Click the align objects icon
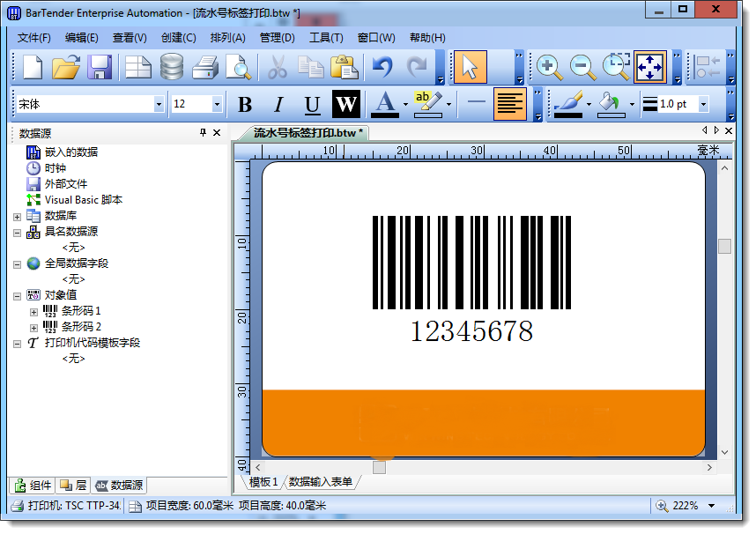756x534 pixels. [x=708, y=67]
